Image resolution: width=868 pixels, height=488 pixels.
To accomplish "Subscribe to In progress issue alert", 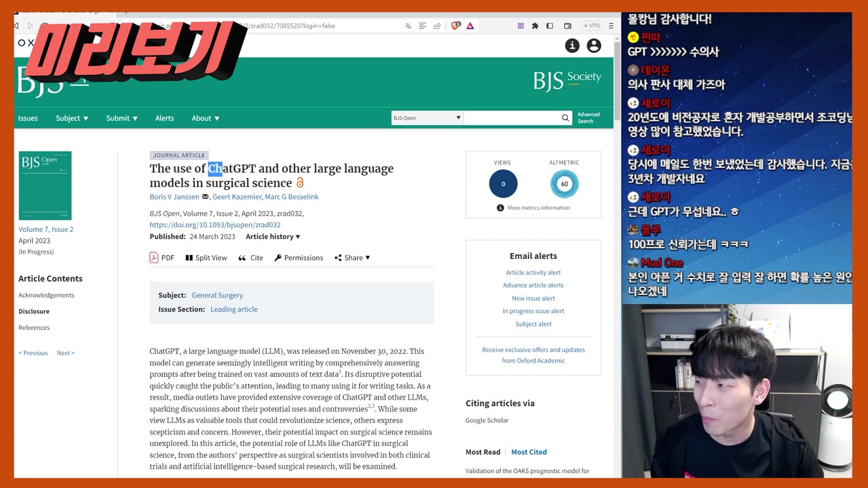I will (533, 311).
